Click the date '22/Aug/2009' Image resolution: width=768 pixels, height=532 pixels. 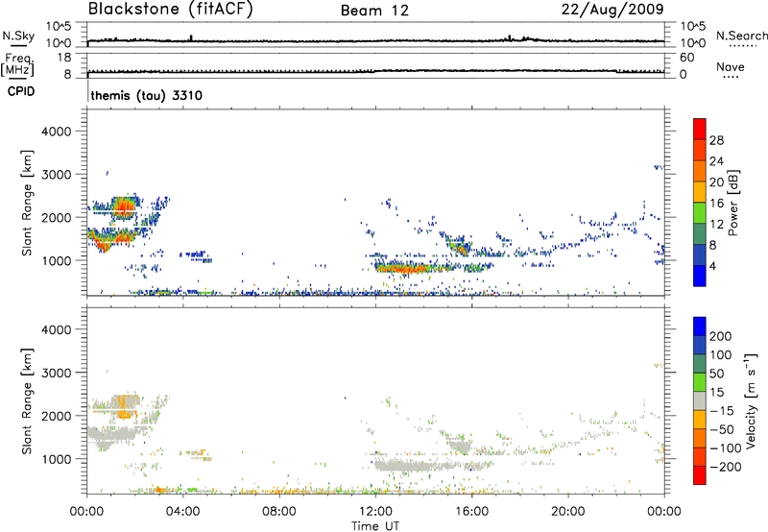point(612,10)
